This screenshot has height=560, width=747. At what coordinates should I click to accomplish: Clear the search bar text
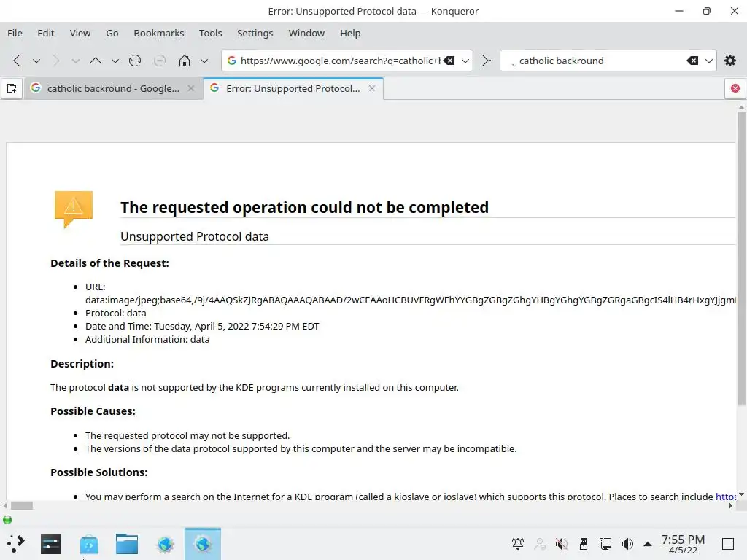click(692, 61)
